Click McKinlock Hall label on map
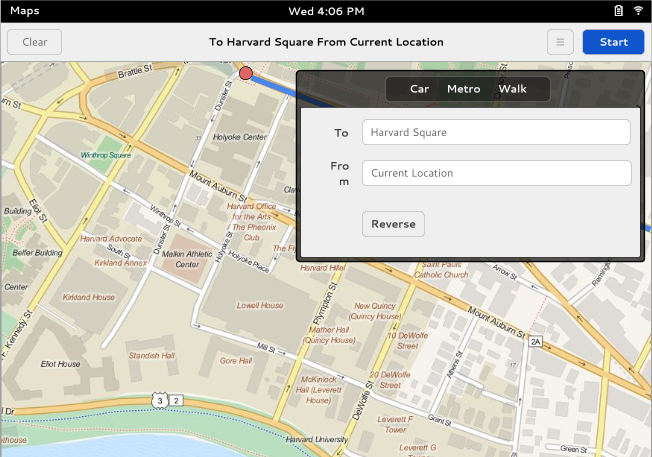Viewport: 652px width, 457px height. point(319,390)
